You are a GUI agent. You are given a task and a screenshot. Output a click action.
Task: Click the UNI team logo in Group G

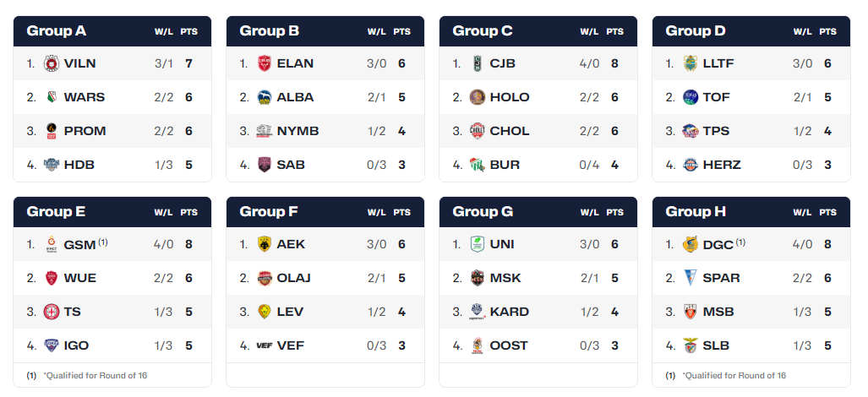tap(478, 244)
